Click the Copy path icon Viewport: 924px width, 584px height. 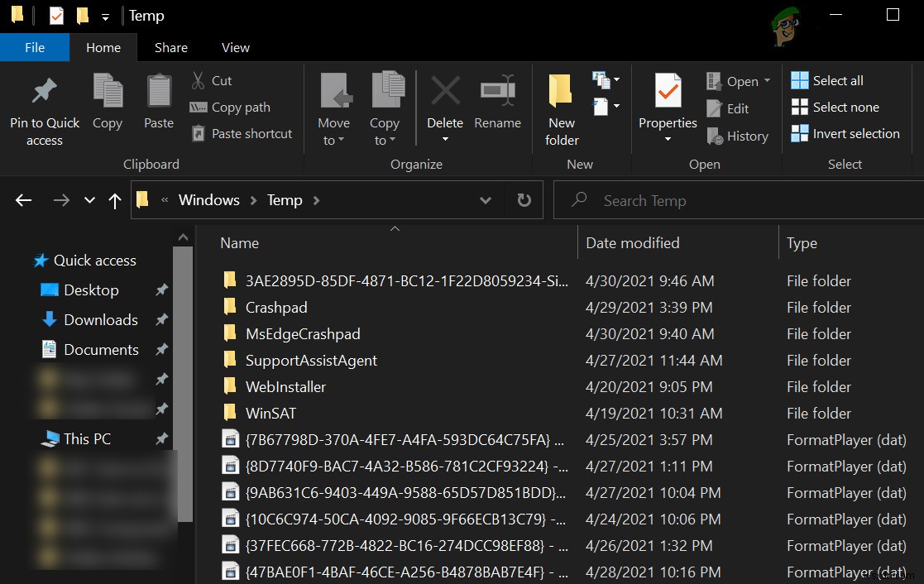click(199, 107)
